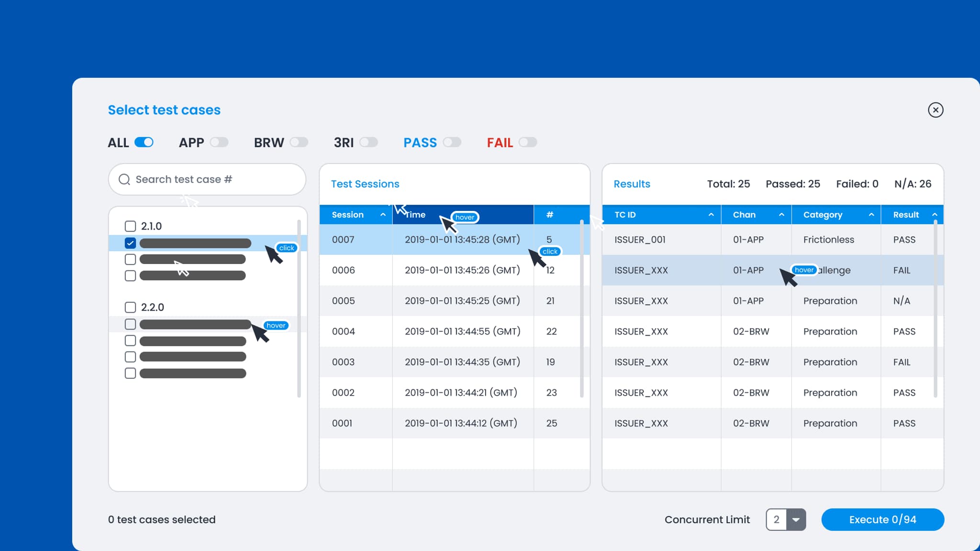Click the test case list scrollbar
Viewport: 980px width, 551px height.
point(299,309)
